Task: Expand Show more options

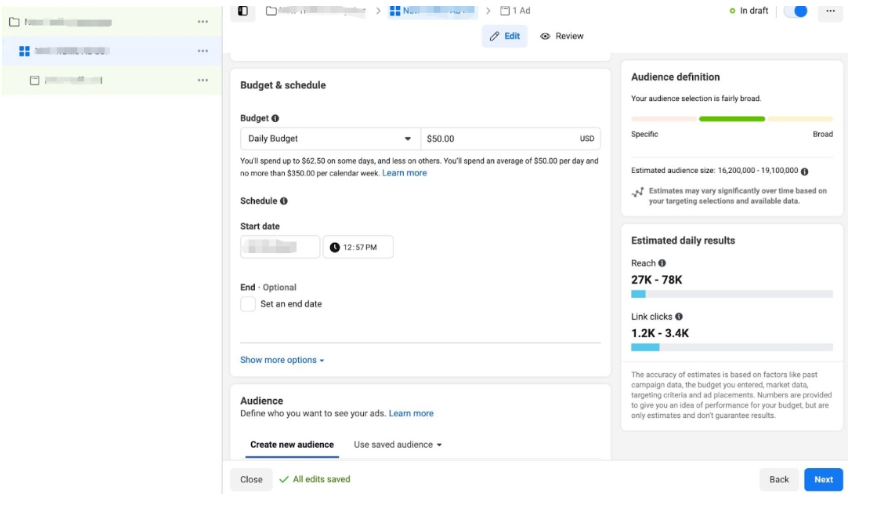Action: 282,360
